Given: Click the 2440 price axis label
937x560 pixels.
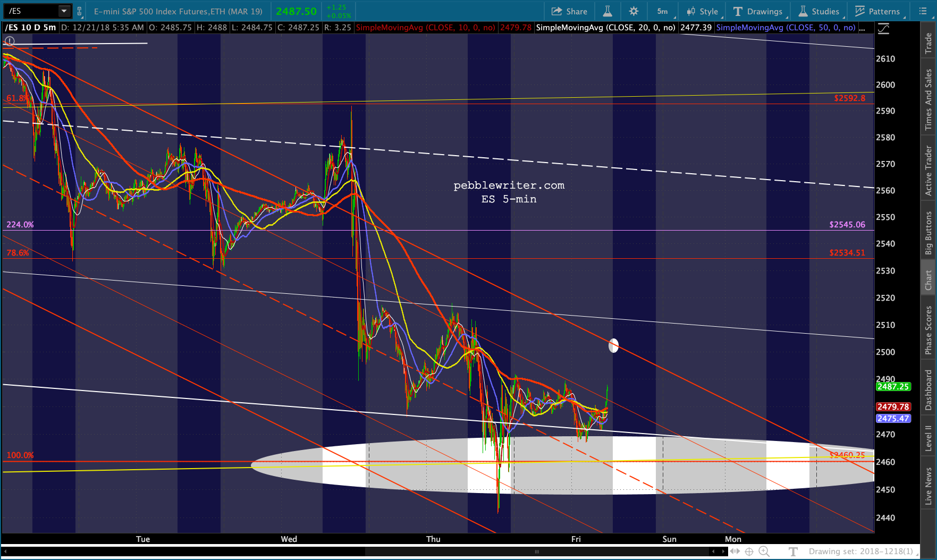Looking at the screenshot, I should (x=885, y=517).
